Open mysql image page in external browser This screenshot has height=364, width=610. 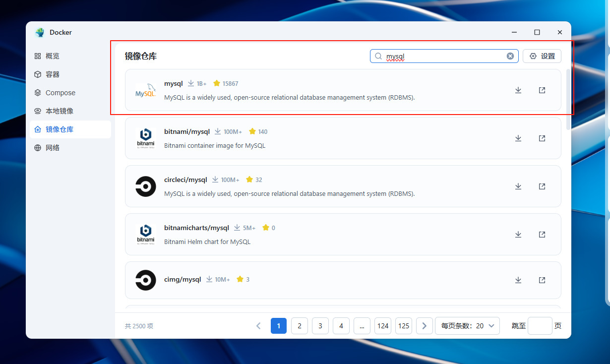pos(542,90)
